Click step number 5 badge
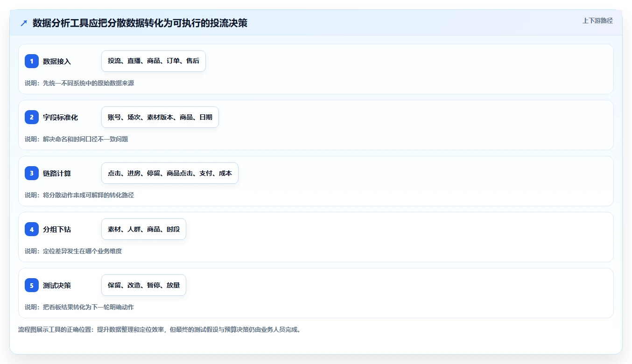 click(32, 285)
